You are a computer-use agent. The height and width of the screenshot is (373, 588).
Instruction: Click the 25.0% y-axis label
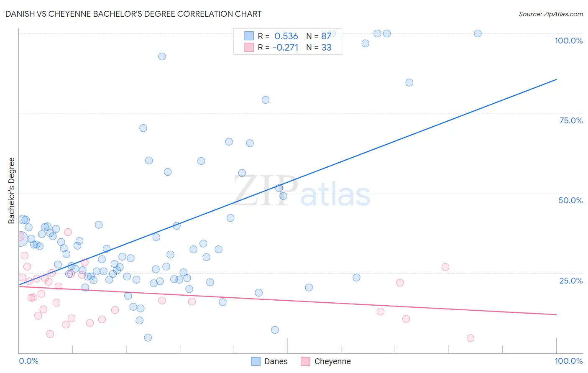pyautogui.click(x=571, y=281)
